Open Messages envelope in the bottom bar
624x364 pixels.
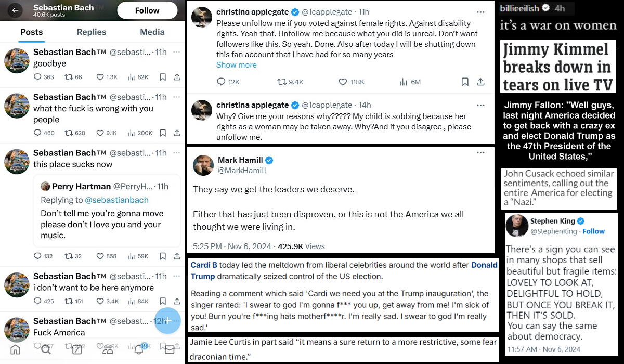click(x=170, y=349)
